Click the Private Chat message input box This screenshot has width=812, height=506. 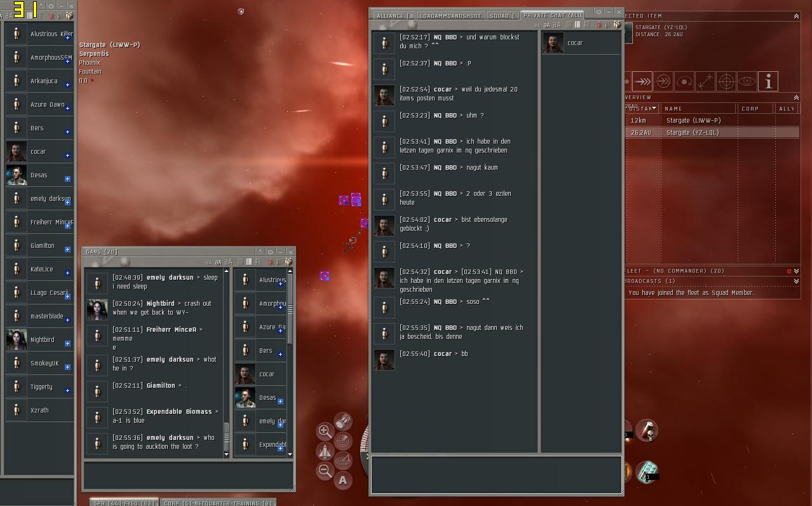(x=496, y=475)
